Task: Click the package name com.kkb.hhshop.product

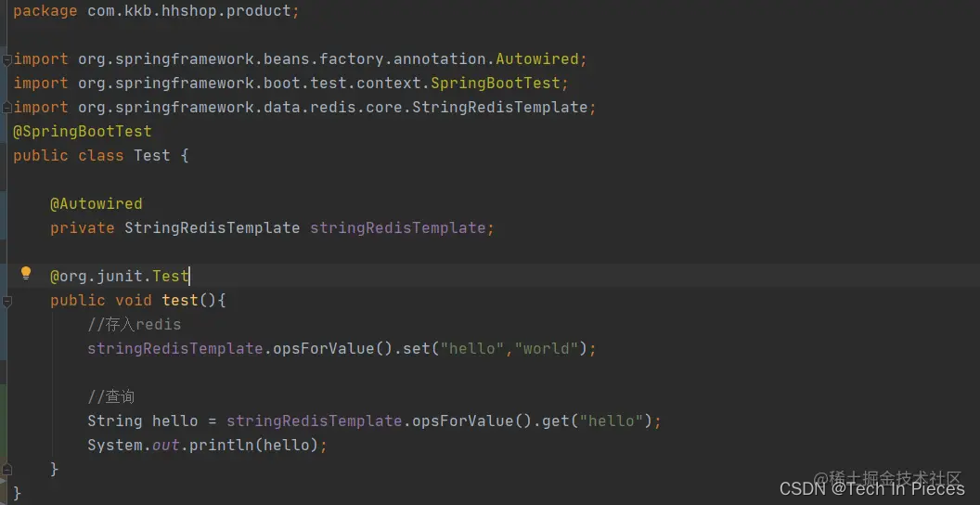Action: click(188, 11)
